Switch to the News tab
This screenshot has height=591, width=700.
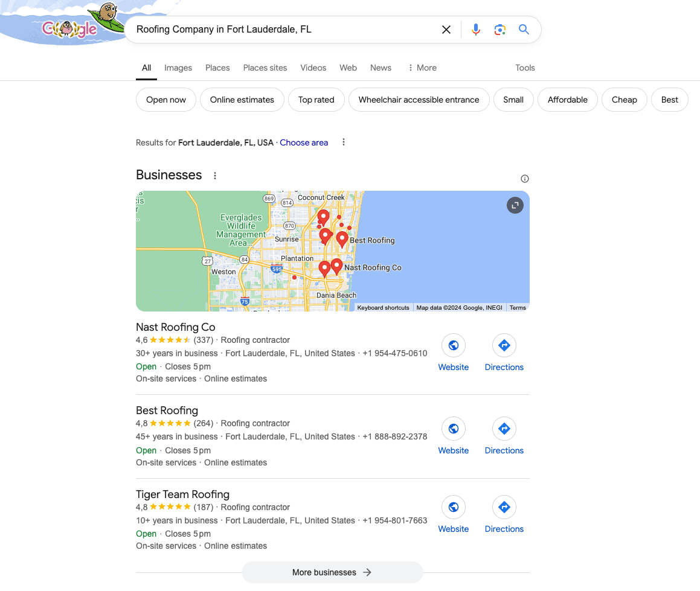coord(381,68)
